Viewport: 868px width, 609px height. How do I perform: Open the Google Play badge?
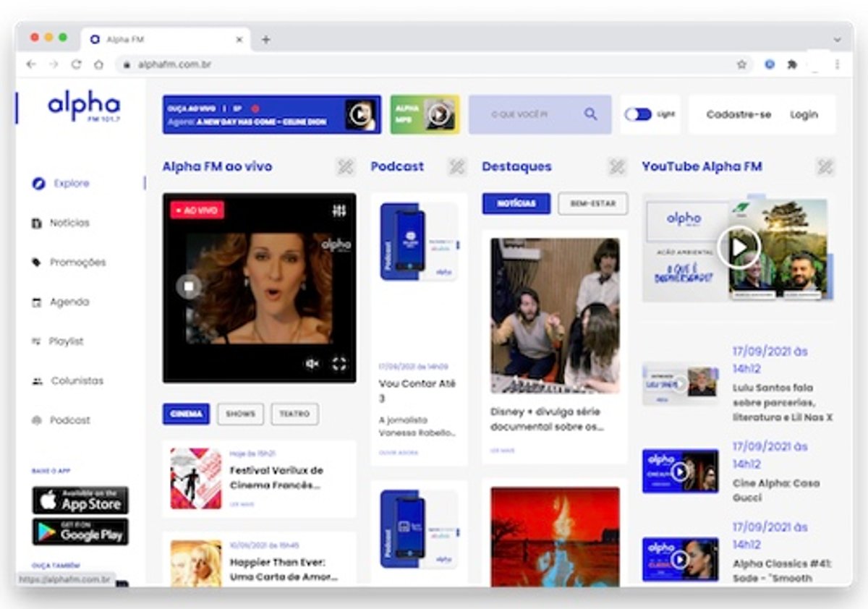click(80, 532)
